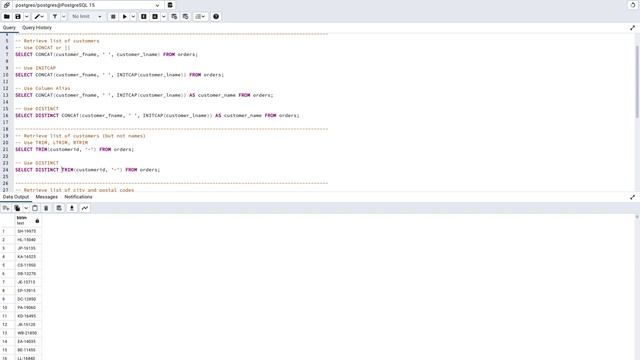Click the reset layout icon at top right
640x360 pixels.
click(x=633, y=5)
